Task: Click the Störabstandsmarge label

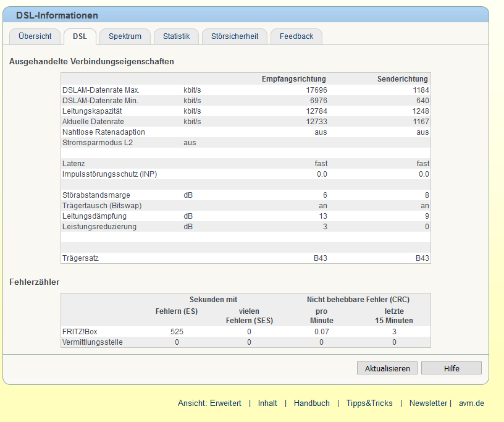Action: [x=96, y=195]
